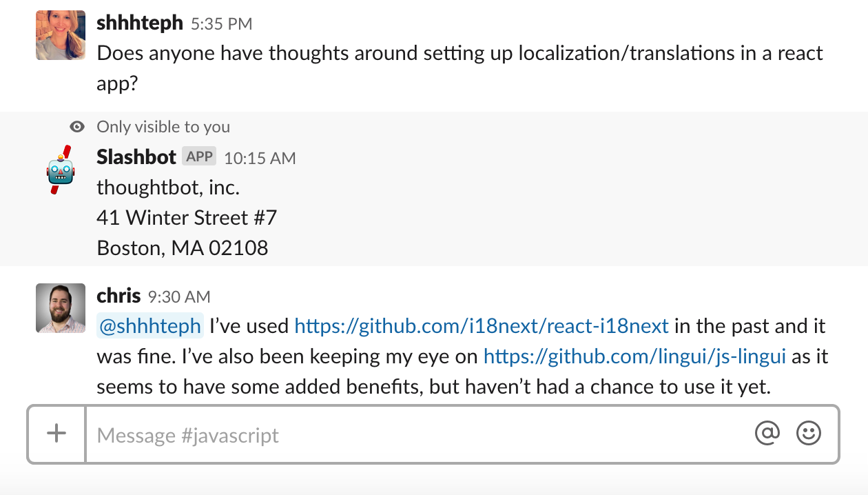Click the @ mention icon in message box

[x=767, y=434]
